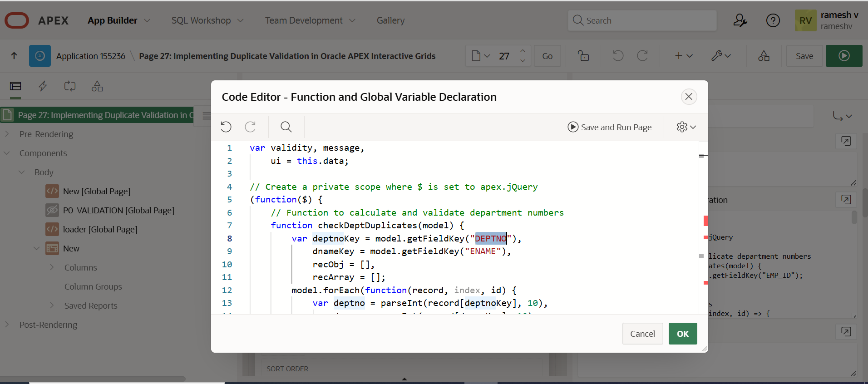Click the Page Designer redo icon
The width and height of the screenshot is (868, 384).
[x=642, y=56]
